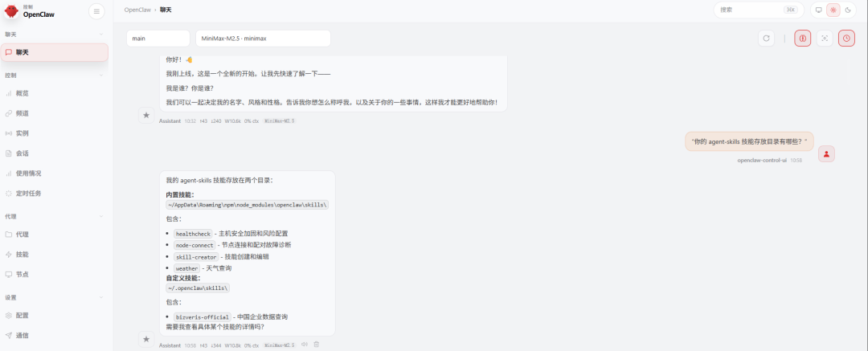
Task: Open the MiniMax-M2.5 model selector dropdown
Action: coord(263,39)
